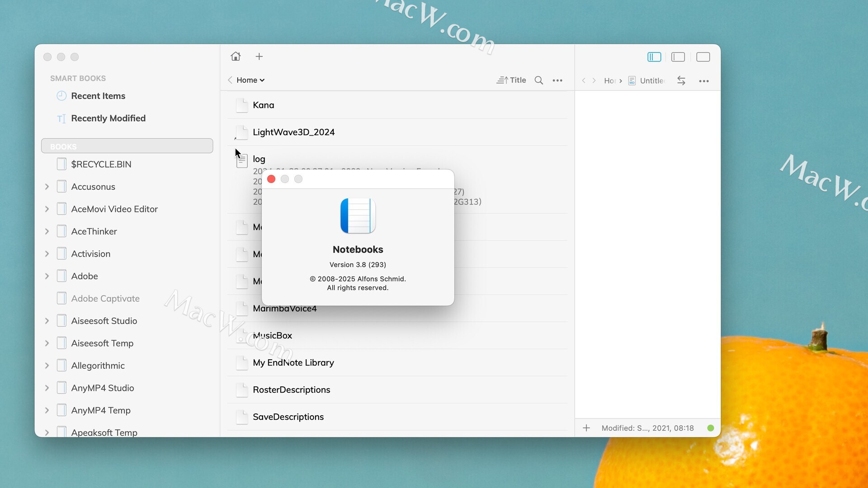This screenshot has height=488, width=868.
Task: Select Allegorithmic book label
Action: tap(98, 366)
